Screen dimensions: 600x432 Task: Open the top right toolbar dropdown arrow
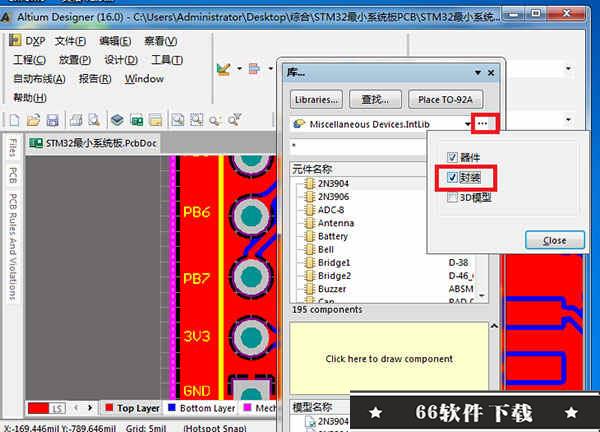(x=568, y=68)
